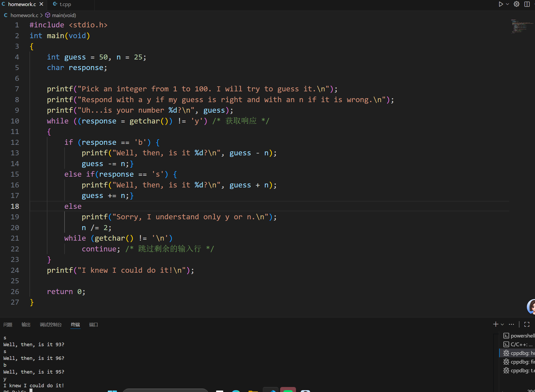The image size is (535, 392).
Task: Select the 端口 panel tab
Action: pos(93,325)
